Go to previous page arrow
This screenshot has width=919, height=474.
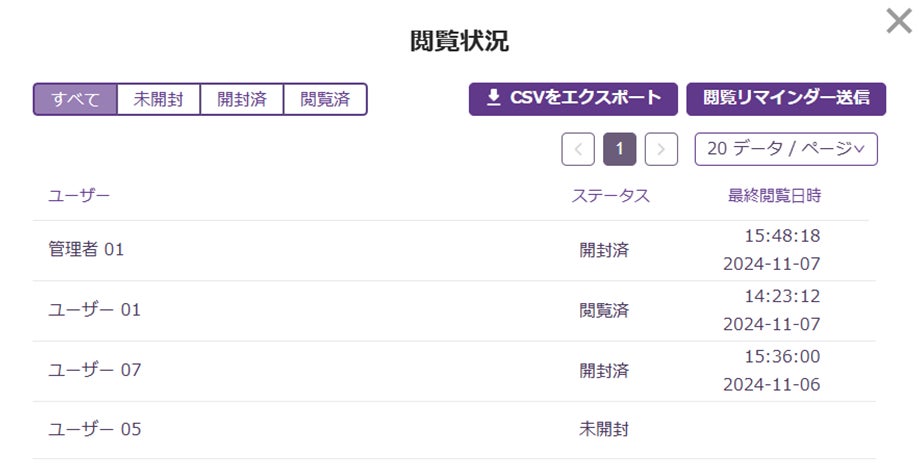click(x=578, y=149)
